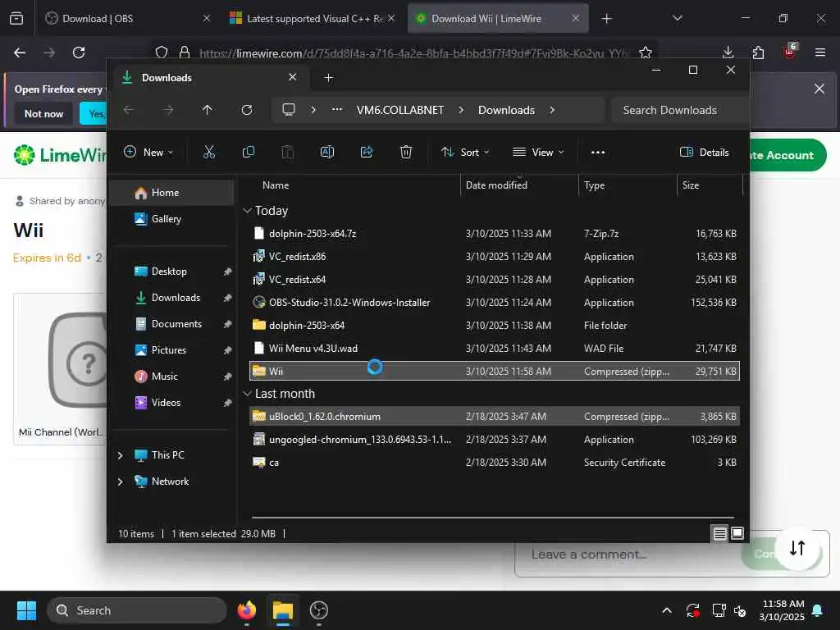The width and height of the screenshot is (840, 630).
Task: Click the Paste icon in Explorer toolbar
Action: coord(288,152)
